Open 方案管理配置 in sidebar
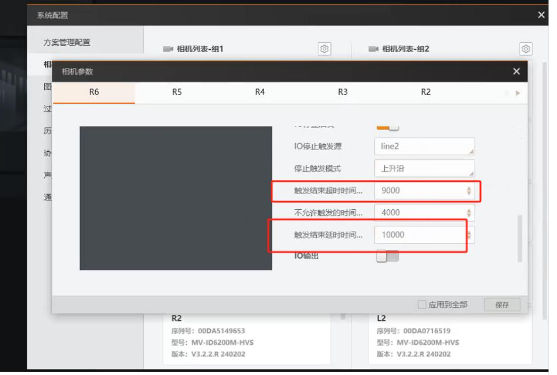Screen dimensions: 557x375 [67, 43]
